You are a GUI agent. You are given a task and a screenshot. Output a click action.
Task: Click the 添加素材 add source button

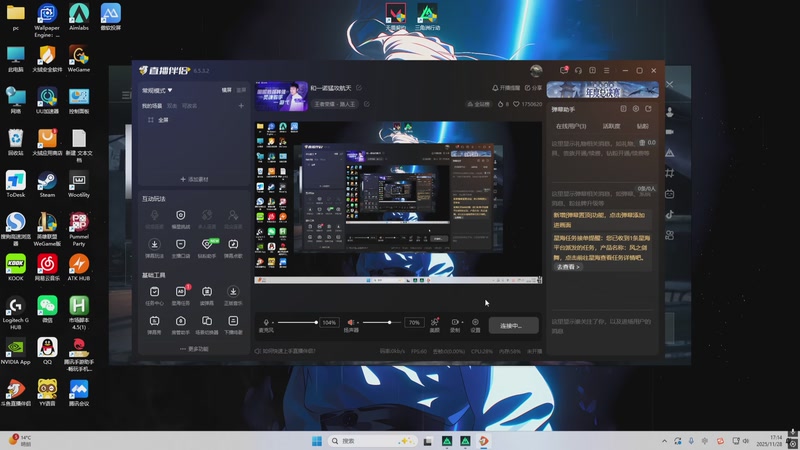point(194,179)
